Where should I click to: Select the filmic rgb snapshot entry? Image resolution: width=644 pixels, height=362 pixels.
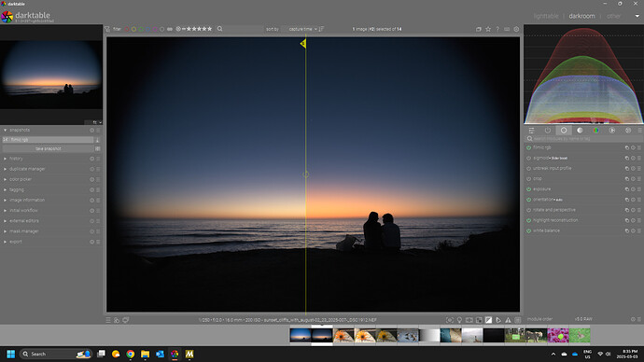48,140
